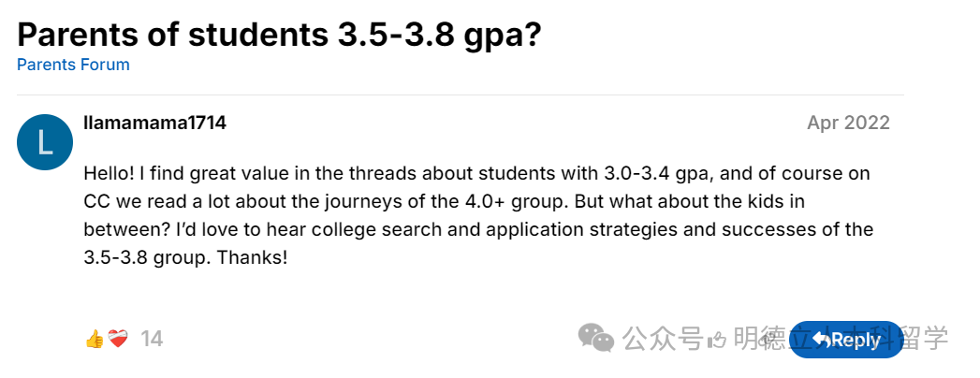Open llamamama1714's user profile
The width and height of the screenshot is (980, 378).
(154, 123)
